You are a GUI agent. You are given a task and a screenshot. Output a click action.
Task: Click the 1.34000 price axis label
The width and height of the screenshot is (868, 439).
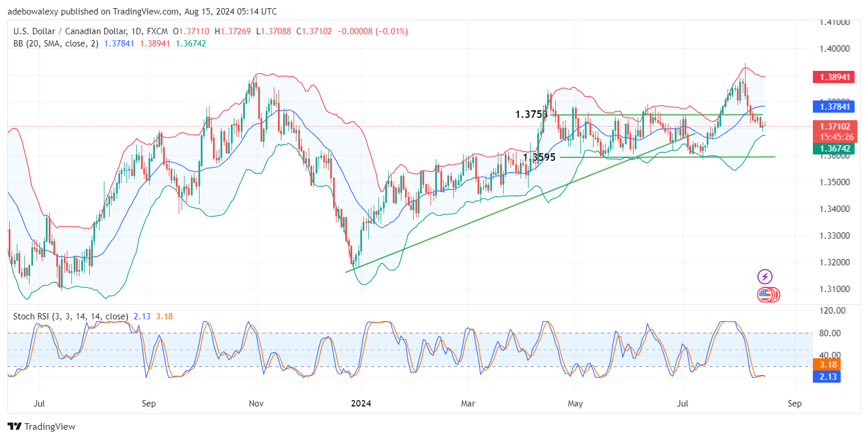(x=834, y=209)
